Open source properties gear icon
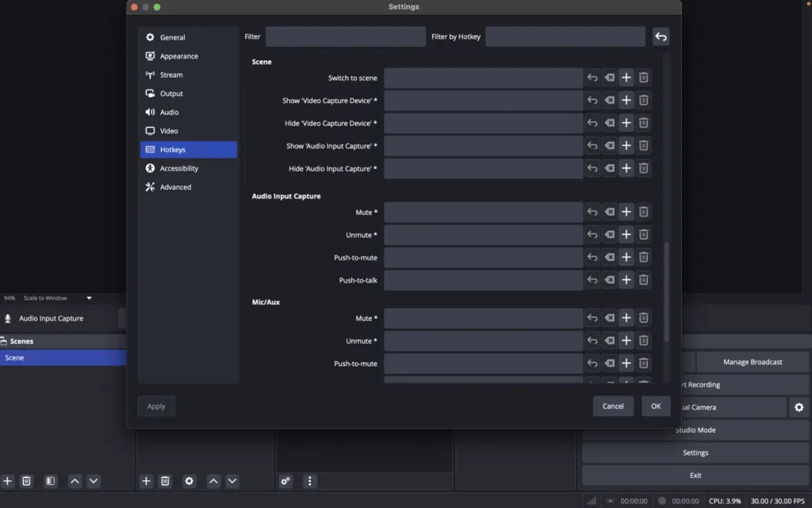The height and width of the screenshot is (508, 812). (190, 481)
